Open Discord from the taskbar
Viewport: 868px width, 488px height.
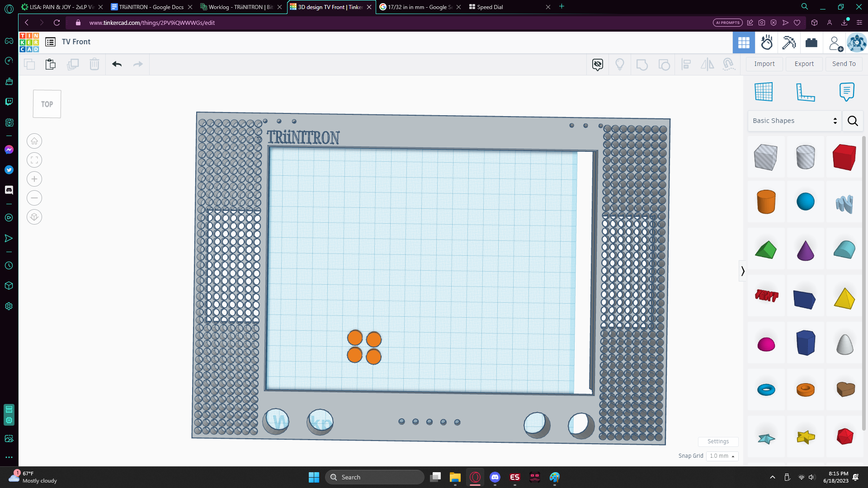click(495, 477)
